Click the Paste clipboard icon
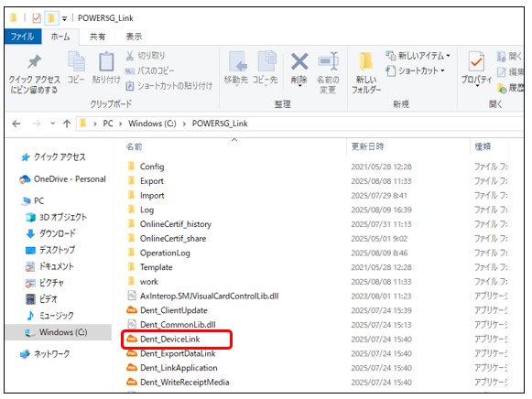Viewport: 532px width, 399px height. pyautogui.click(x=106, y=61)
